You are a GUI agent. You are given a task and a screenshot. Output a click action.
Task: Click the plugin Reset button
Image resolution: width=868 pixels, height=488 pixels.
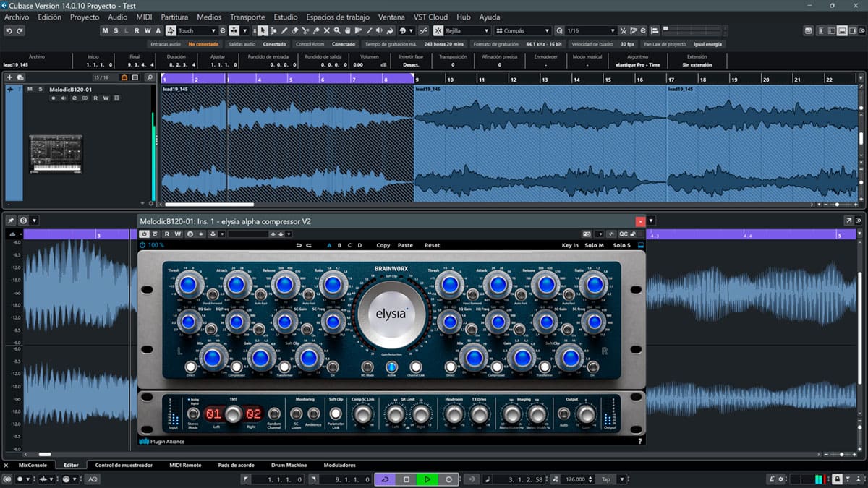(432, 245)
